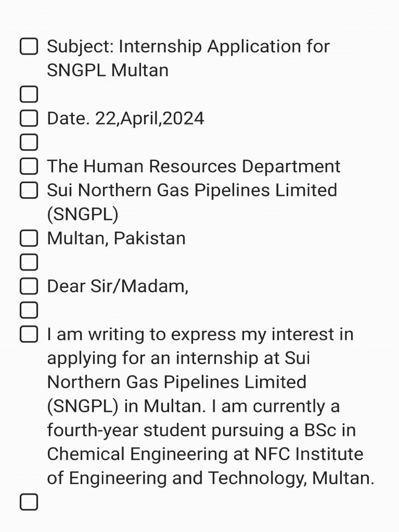Click "The Human Resources Department" text
Screen dimensions: 399x532
click(193, 166)
